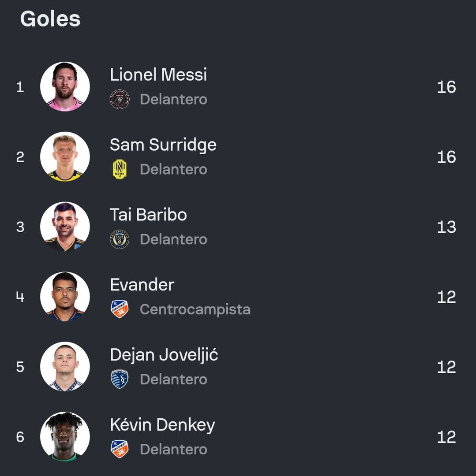Select the Evander name link

(x=142, y=285)
